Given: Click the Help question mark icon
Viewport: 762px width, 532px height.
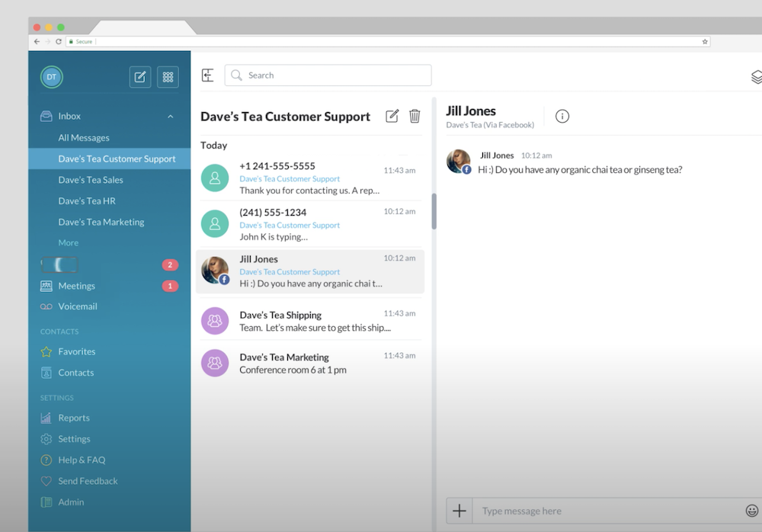Looking at the screenshot, I should pos(46,460).
